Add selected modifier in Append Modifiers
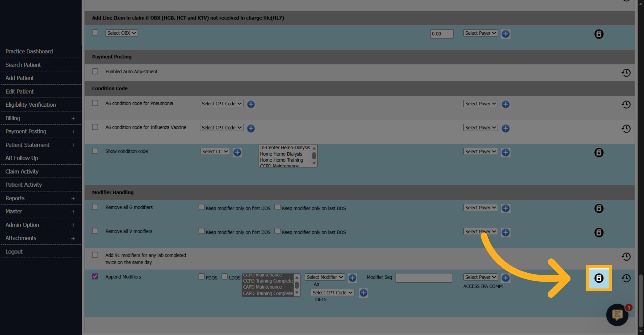 click(352, 278)
